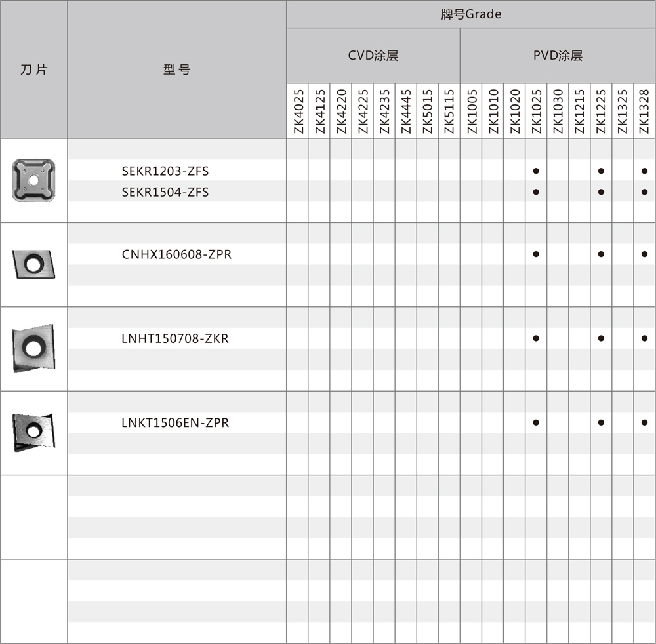Click the square SEKR insert image
Screen dimensions: 656x644
tap(33, 180)
